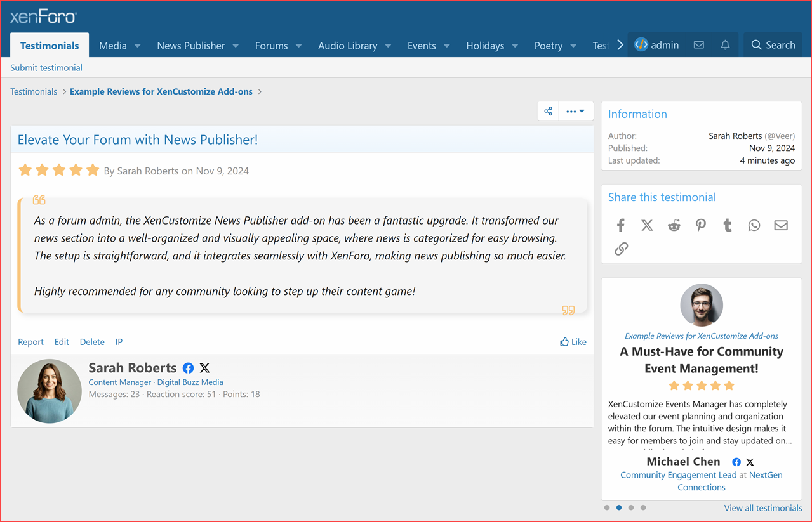Open Sarah Roberts' avatar
Viewport: 812px width, 522px height.
(49, 391)
